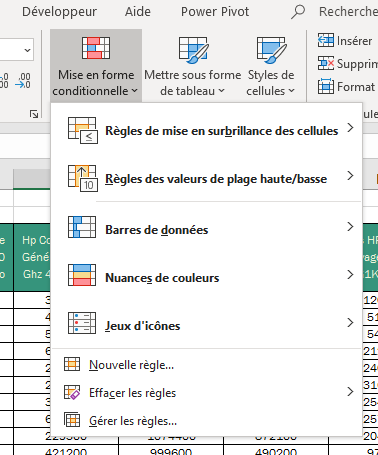Click the top/bottom rules icon

[x=83, y=178]
